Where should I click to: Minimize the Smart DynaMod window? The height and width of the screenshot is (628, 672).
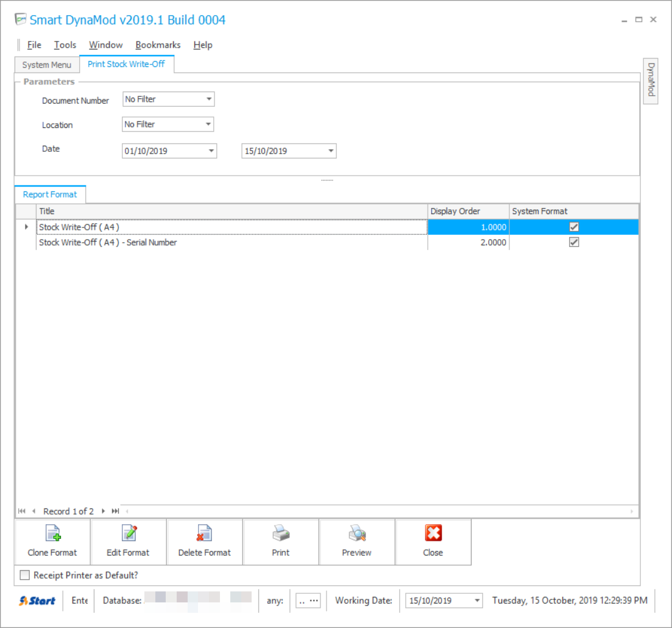pyautogui.click(x=624, y=20)
